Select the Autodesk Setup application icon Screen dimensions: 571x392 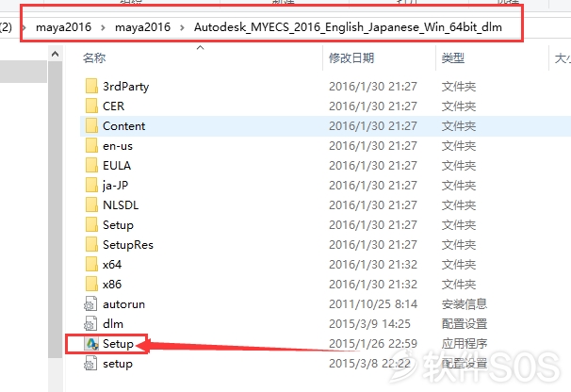tap(91, 344)
